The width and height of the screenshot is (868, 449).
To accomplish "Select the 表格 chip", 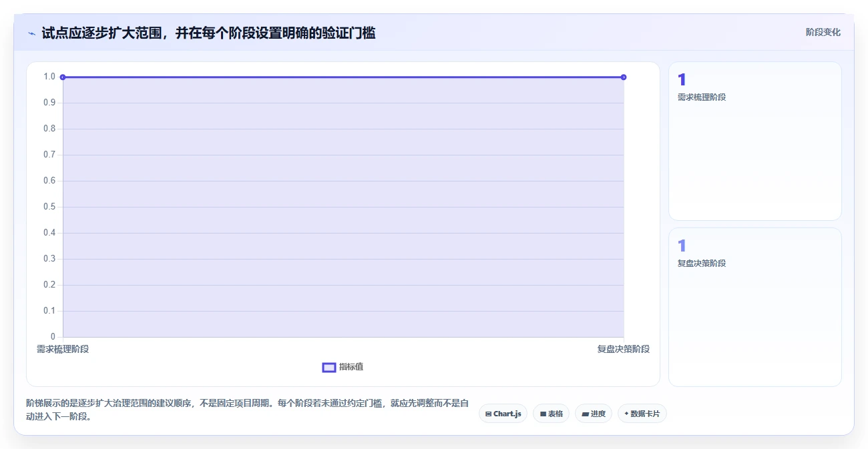I will [x=551, y=414].
